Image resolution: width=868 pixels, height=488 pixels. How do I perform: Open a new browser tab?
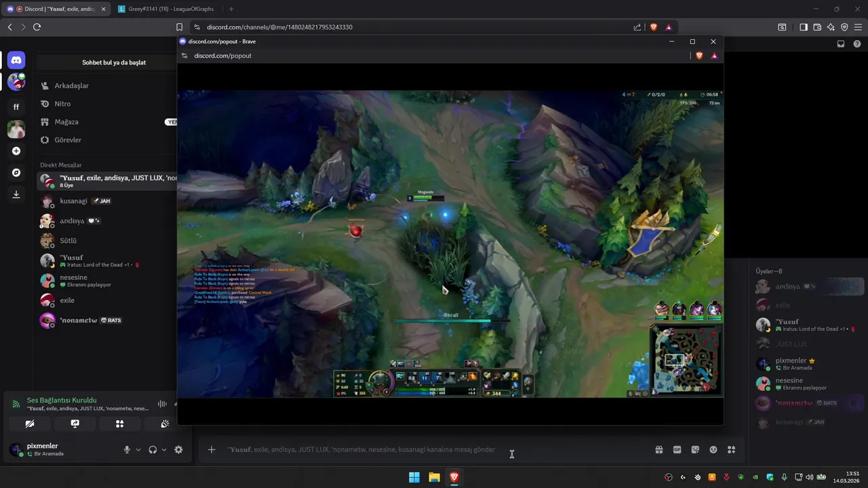(231, 9)
